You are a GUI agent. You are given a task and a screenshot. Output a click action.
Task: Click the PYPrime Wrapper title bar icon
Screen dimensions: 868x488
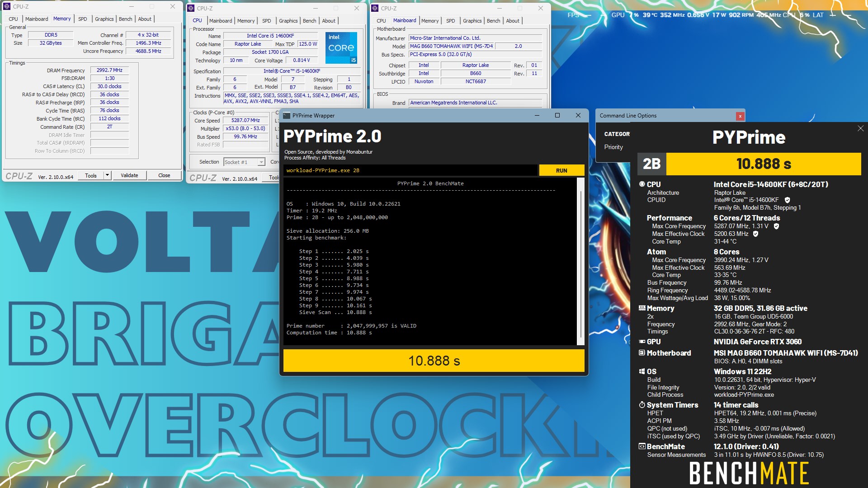tap(287, 116)
